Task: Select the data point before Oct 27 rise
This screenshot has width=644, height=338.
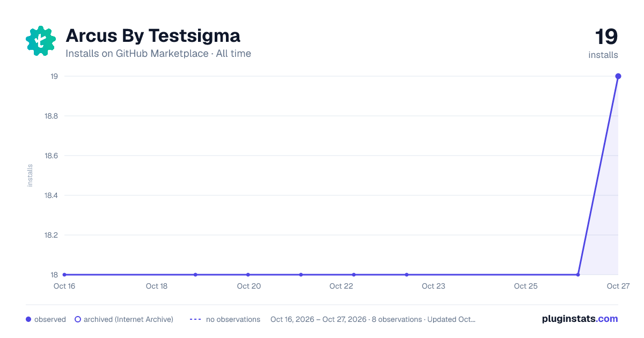Action: pos(578,275)
